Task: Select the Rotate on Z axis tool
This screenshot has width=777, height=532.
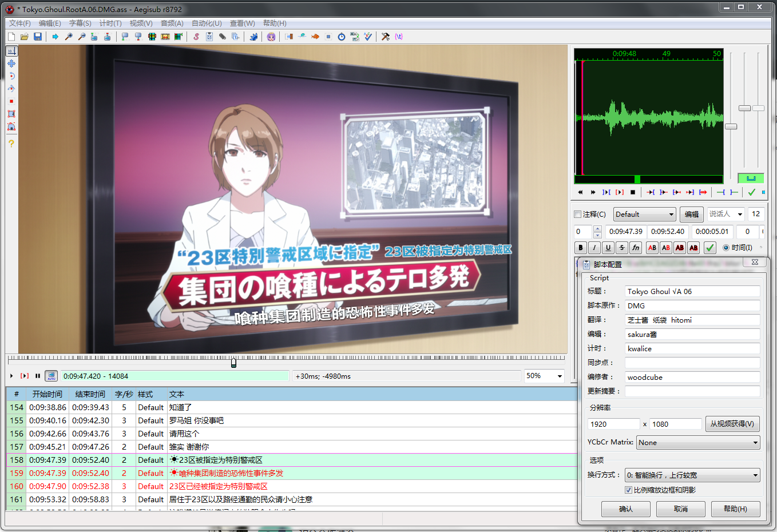Action: pyautogui.click(x=11, y=76)
